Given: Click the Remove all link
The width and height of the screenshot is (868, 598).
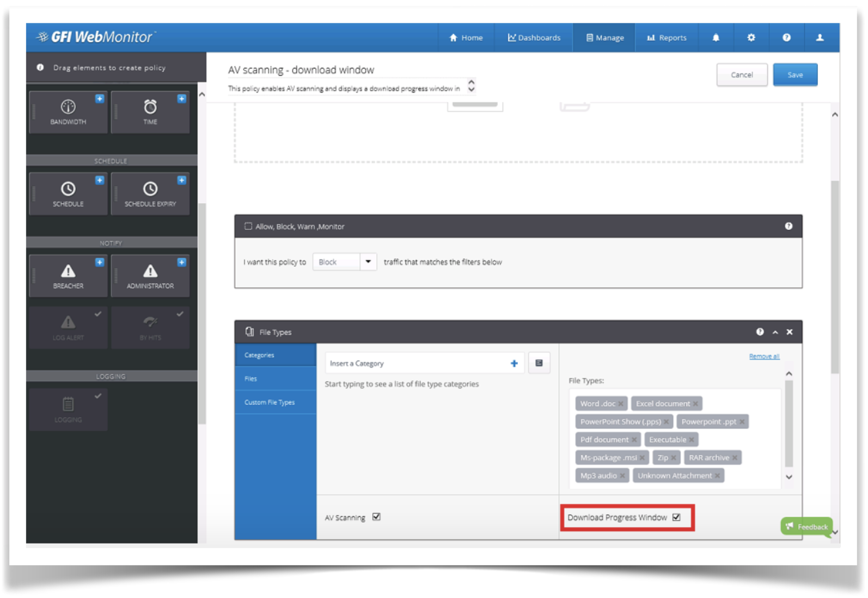Looking at the screenshot, I should [764, 356].
